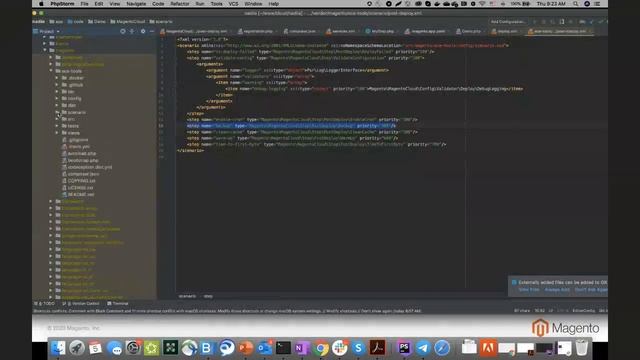Select the .gitignore file in tree
Screen dimensions: 640x360
click(x=78, y=140)
